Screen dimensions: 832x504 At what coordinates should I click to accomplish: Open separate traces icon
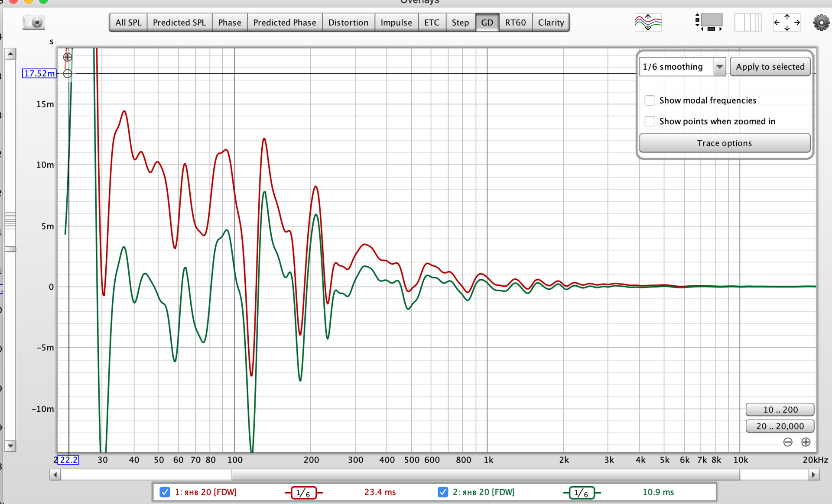point(648,22)
